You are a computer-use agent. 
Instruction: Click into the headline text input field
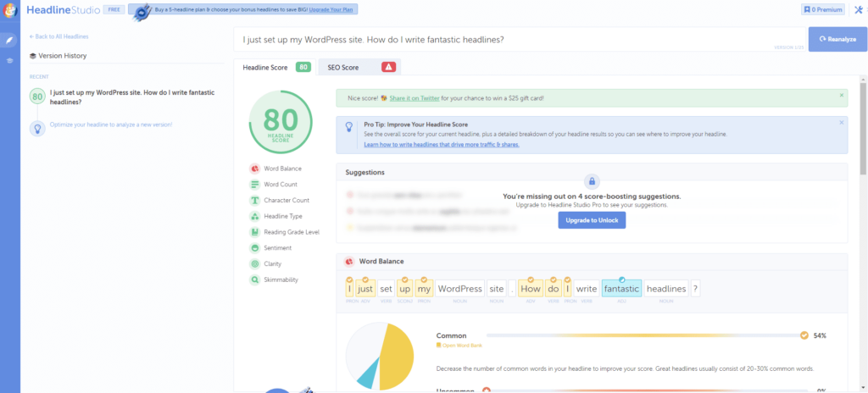[520, 40]
